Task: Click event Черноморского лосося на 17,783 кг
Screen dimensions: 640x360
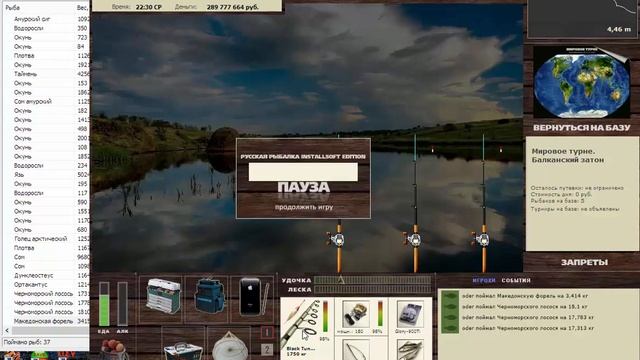Action: [528, 318]
